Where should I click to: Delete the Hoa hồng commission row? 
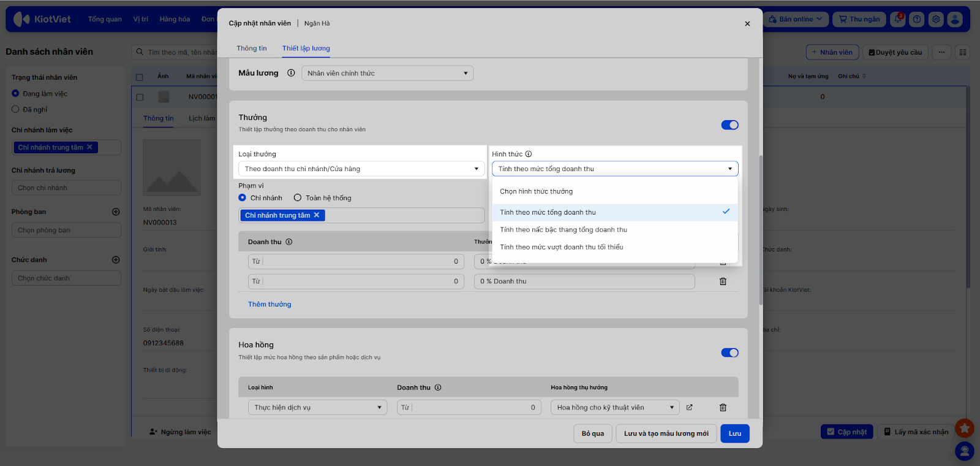coord(723,408)
